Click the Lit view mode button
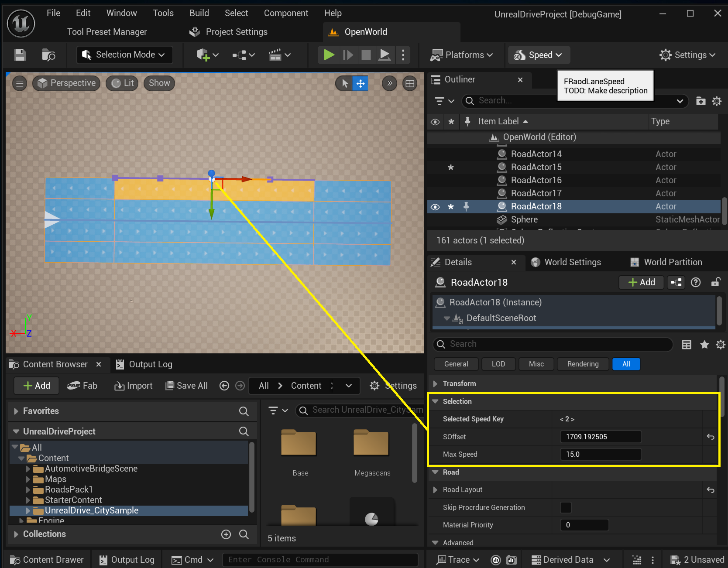 (x=123, y=83)
